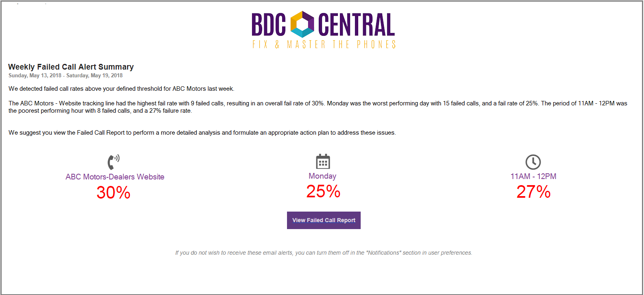Click the phone ringing icon

(114, 162)
